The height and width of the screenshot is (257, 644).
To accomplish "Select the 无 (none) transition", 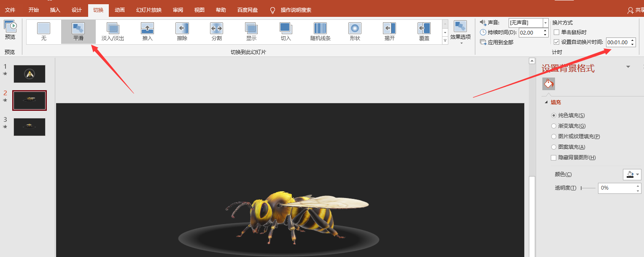I will (x=44, y=32).
